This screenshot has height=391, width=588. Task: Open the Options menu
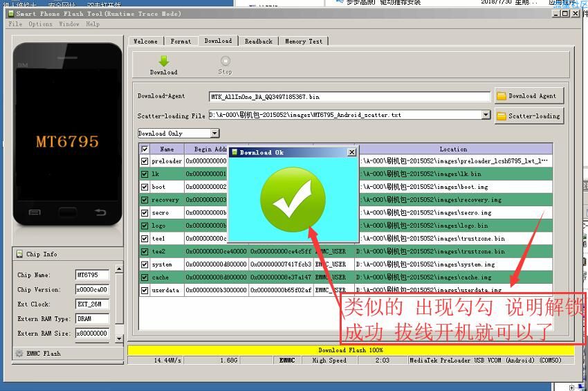(40, 24)
